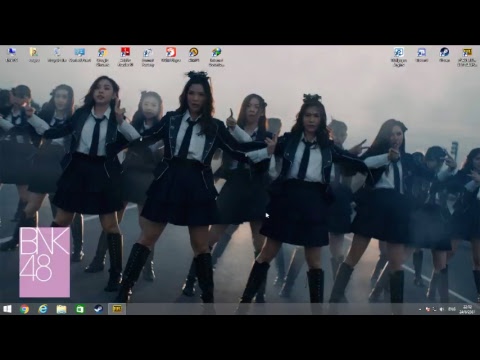
Task: Open the Windows Store taskbar icon
Action: tap(80, 309)
